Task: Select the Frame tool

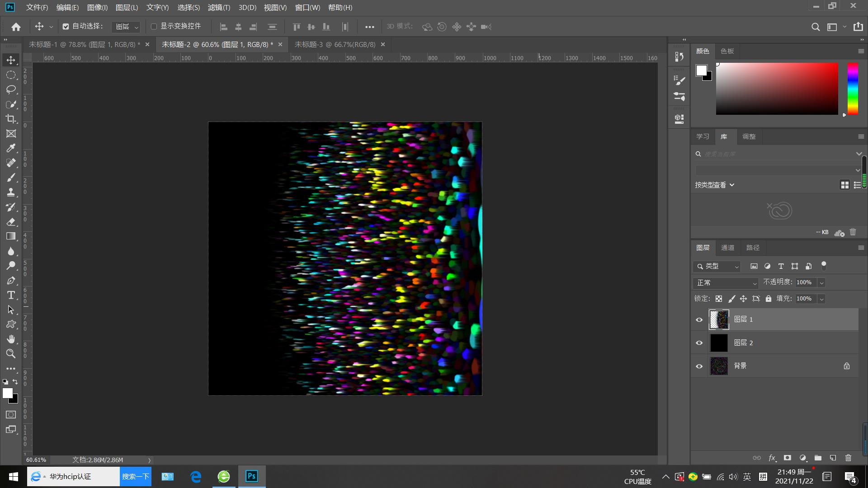Action: tap(11, 134)
